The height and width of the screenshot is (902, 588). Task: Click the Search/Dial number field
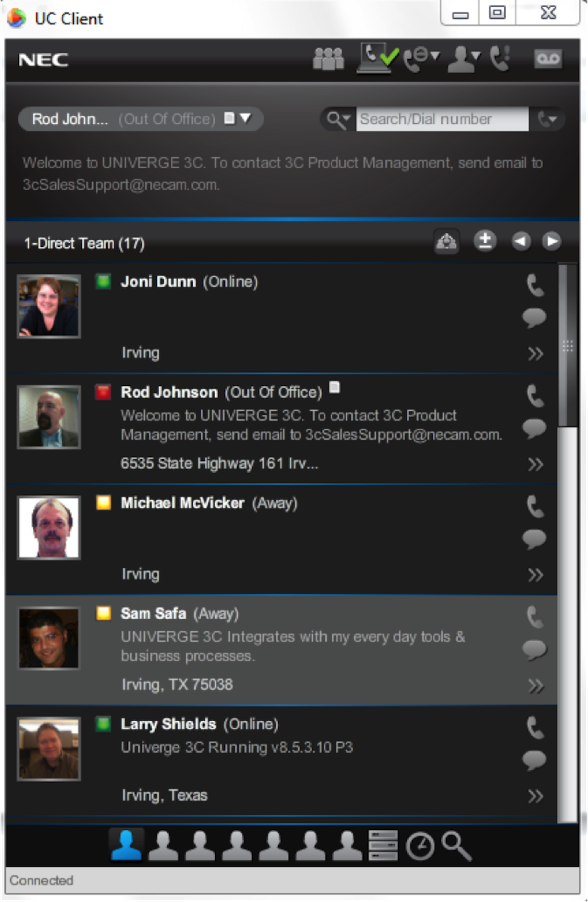tap(442, 119)
